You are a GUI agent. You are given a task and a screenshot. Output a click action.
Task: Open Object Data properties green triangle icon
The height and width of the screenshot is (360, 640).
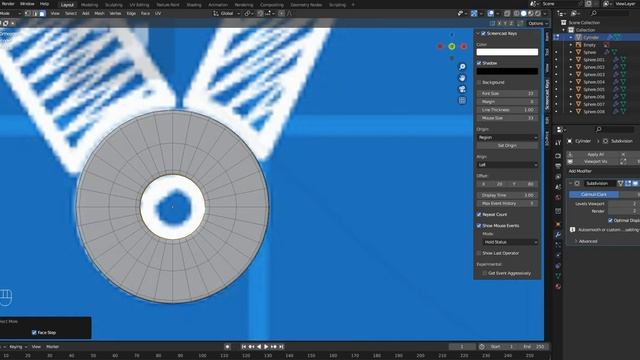coord(558,276)
